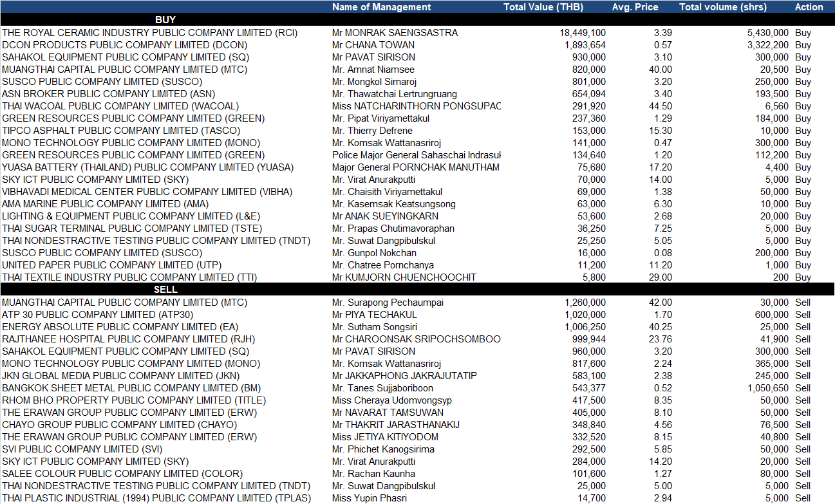Select Thai Textile Industry (TTI) company cell

[129, 277]
